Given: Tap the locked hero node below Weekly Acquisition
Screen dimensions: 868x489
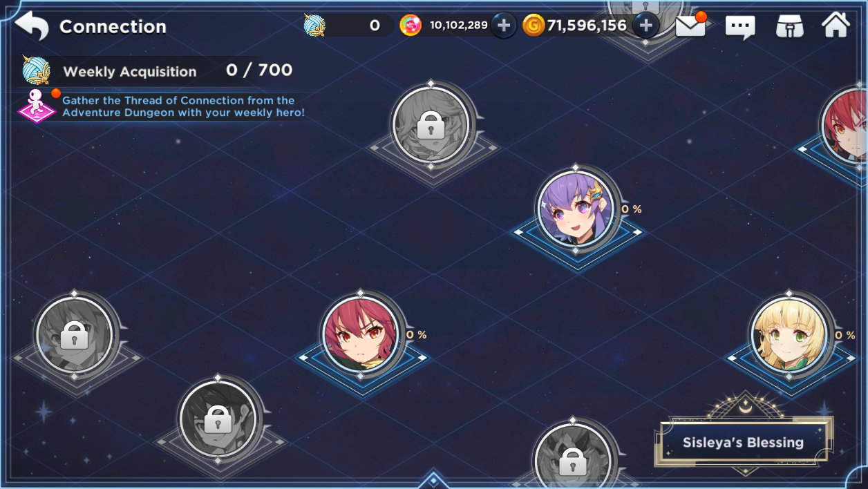Looking at the screenshot, I should coord(431,126).
